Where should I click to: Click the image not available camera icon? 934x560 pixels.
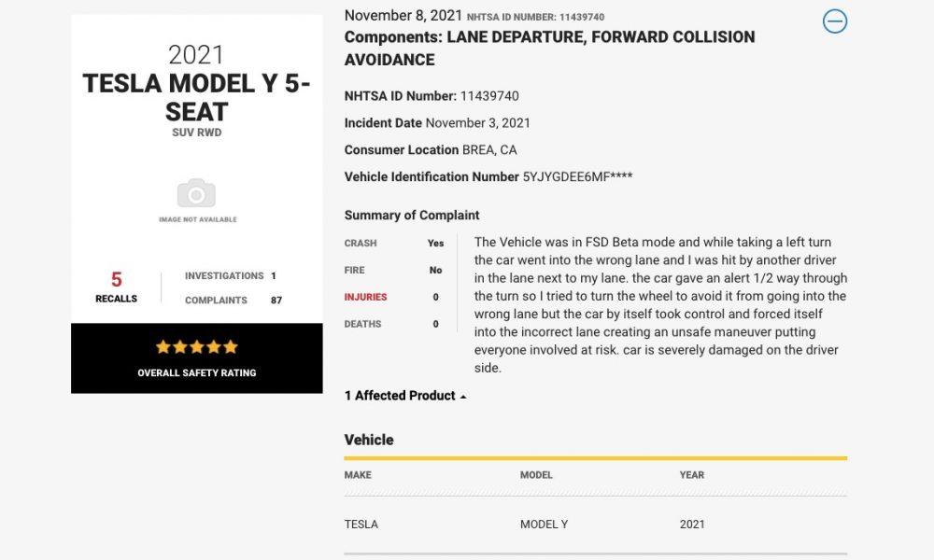(196, 193)
